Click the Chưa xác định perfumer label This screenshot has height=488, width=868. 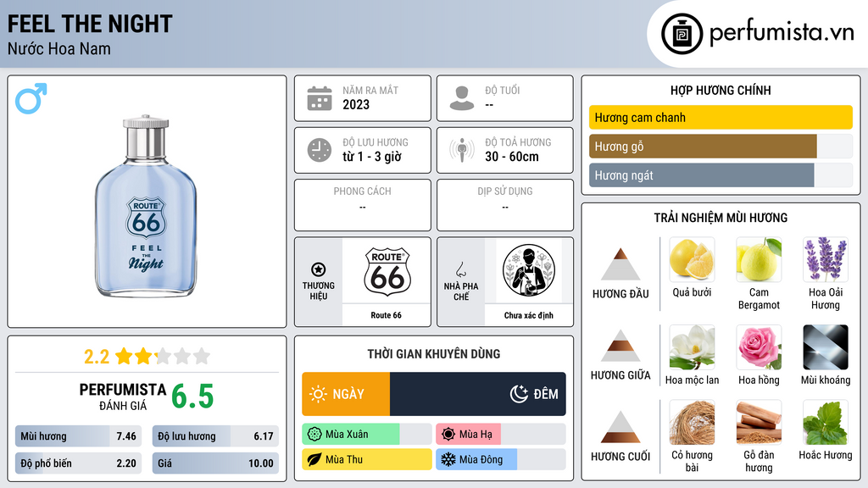(x=529, y=315)
